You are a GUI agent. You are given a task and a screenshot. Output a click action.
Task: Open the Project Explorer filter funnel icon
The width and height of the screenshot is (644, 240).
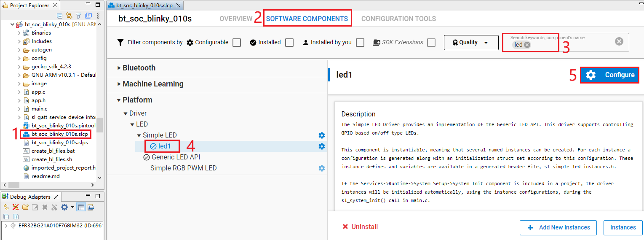click(79, 16)
